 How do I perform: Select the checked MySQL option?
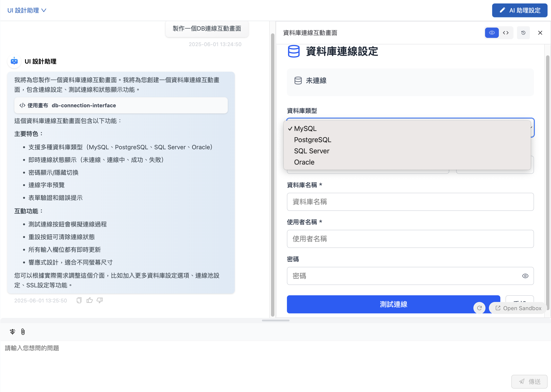pos(305,128)
